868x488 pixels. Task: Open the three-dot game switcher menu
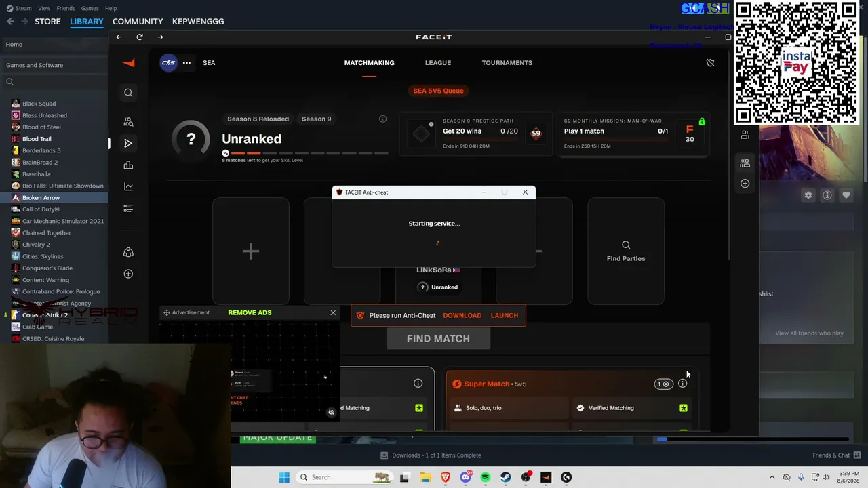click(186, 63)
